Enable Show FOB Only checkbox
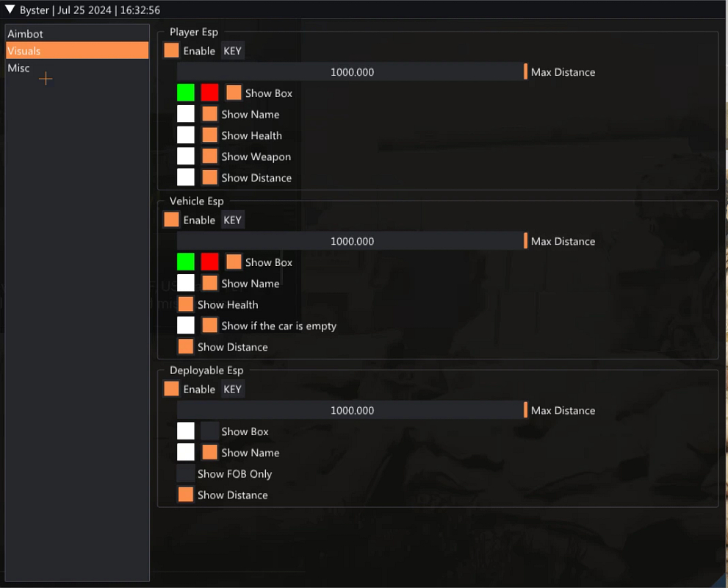 point(186,473)
